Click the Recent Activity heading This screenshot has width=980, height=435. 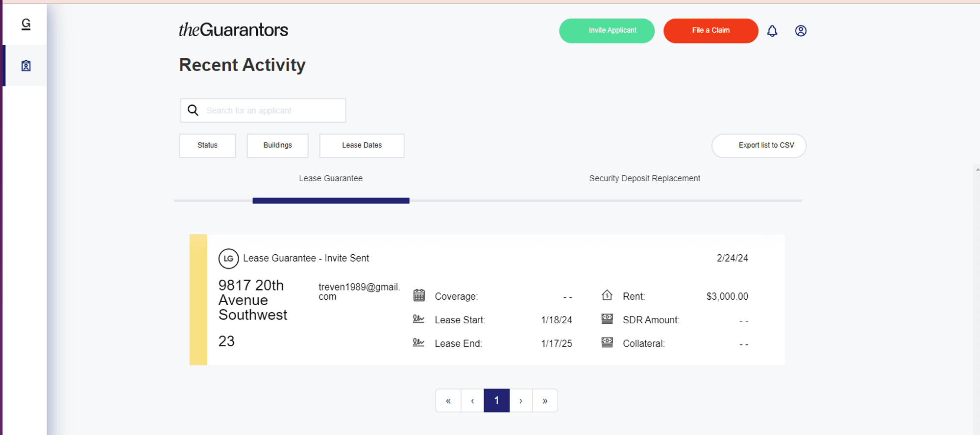click(242, 65)
